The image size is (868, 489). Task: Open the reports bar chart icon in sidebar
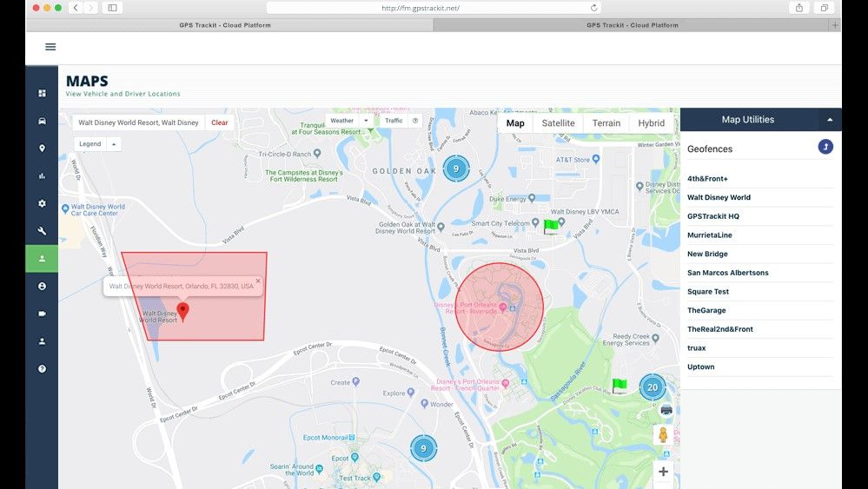click(42, 176)
